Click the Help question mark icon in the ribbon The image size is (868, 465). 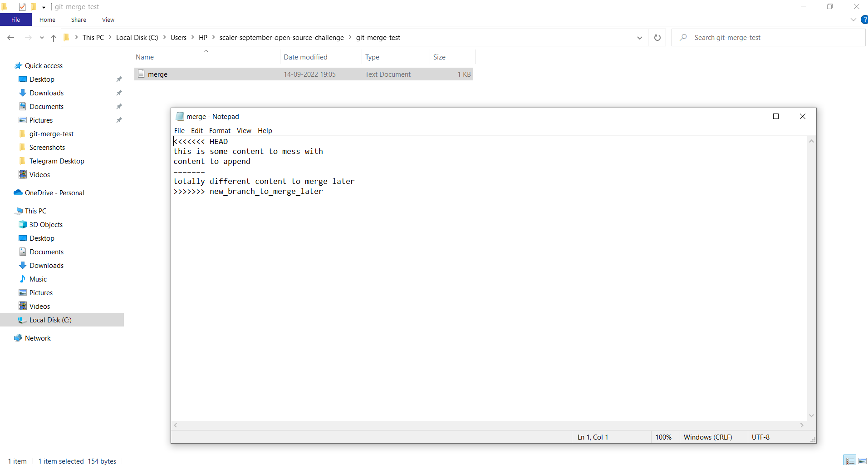click(x=864, y=20)
